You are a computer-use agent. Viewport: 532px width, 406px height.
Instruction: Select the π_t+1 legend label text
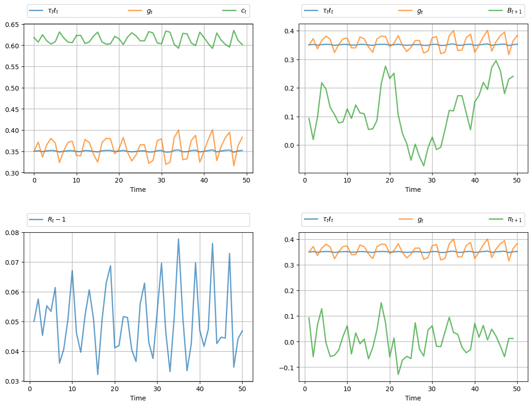click(515, 219)
